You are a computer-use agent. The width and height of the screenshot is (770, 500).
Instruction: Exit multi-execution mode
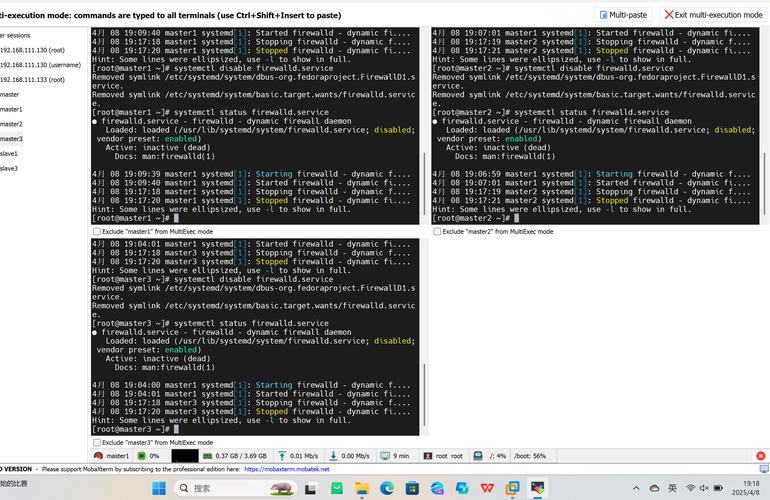[711, 15]
